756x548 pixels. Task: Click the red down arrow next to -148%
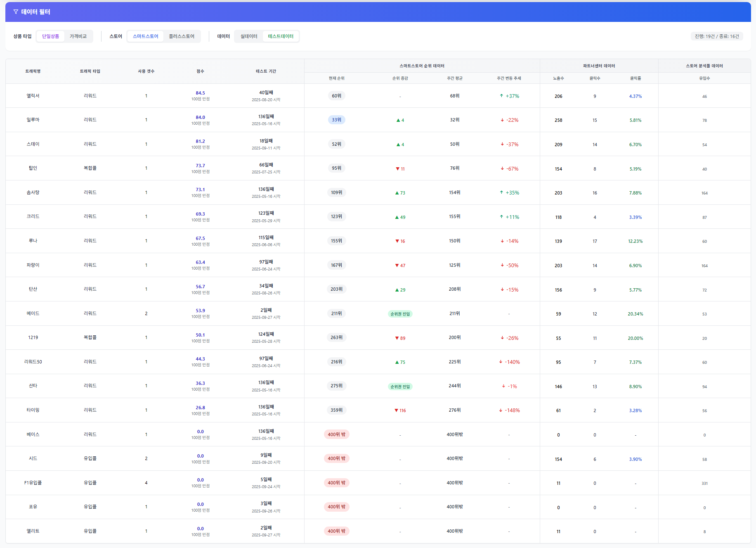(x=501, y=410)
